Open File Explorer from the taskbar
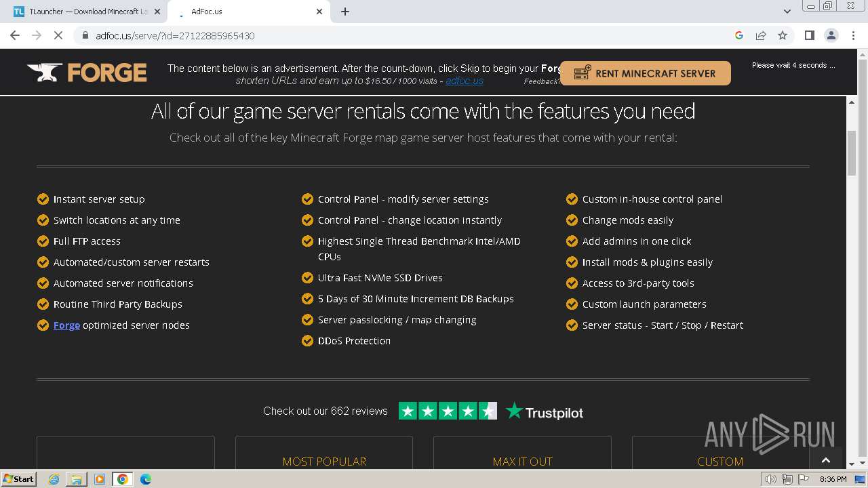Viewport: 868px width, 488px height. [x=77, y=479]
